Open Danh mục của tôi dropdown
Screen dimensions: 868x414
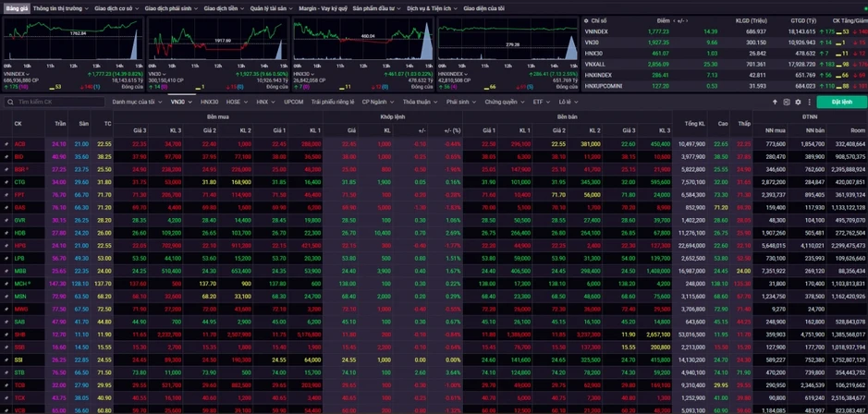(x=138, y=103)
